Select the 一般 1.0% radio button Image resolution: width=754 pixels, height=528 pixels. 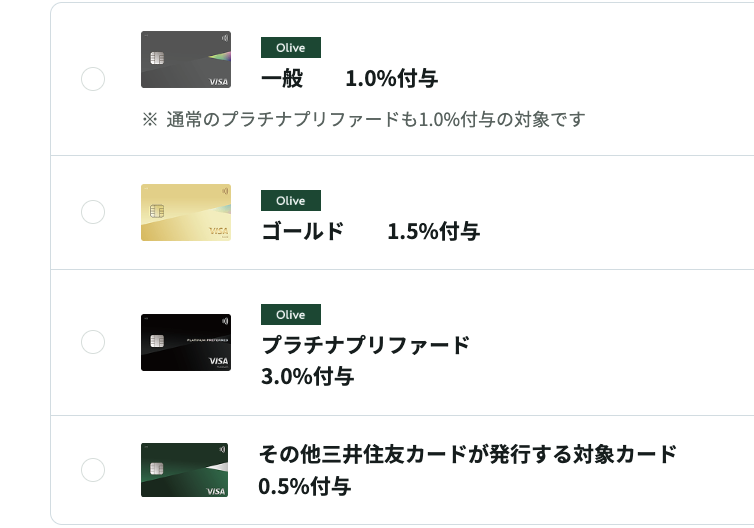coord(93,79)
